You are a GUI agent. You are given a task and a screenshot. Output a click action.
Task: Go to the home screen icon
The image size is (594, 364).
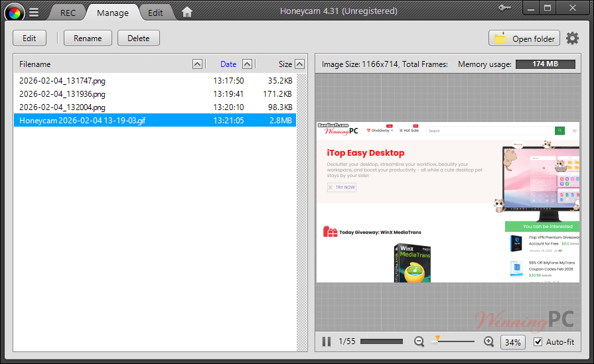pyautogui.click(x=186, y=13)
